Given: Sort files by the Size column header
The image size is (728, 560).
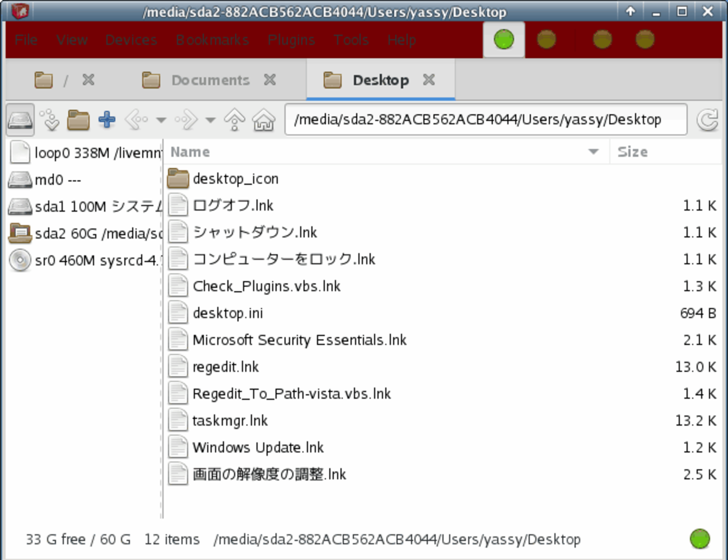Looking at the screenshot, I should (665, 152).
